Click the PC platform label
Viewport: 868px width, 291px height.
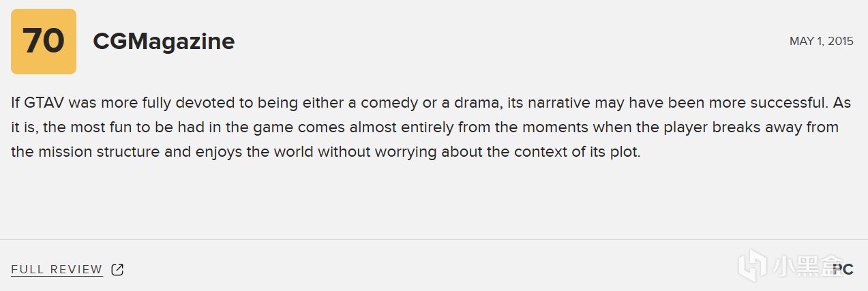point(843,269)
